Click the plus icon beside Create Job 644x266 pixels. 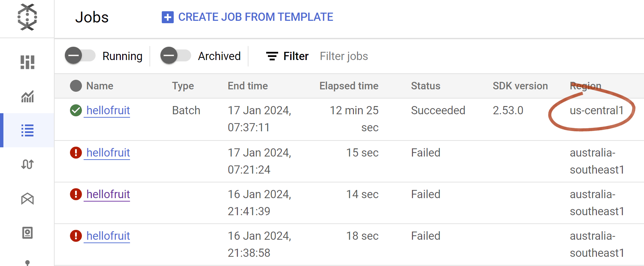[x=168, y=17]
